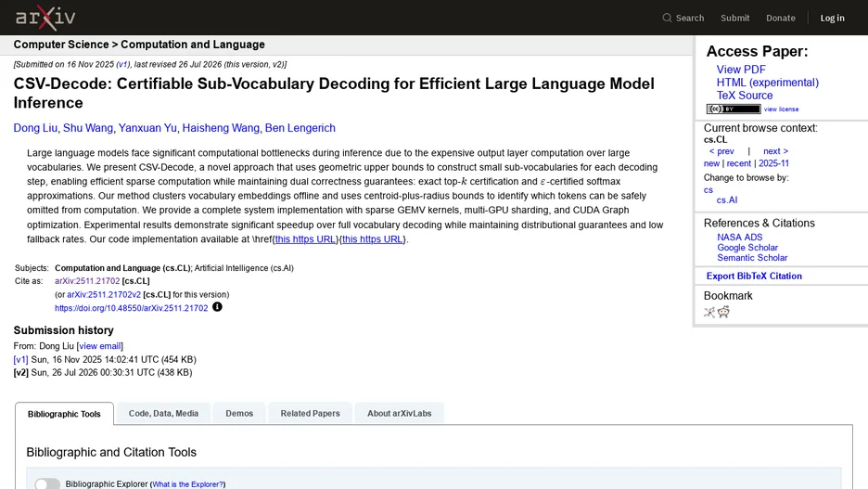Open NASA ADS citations link
868x489 pixels.
tap(740, 237)
